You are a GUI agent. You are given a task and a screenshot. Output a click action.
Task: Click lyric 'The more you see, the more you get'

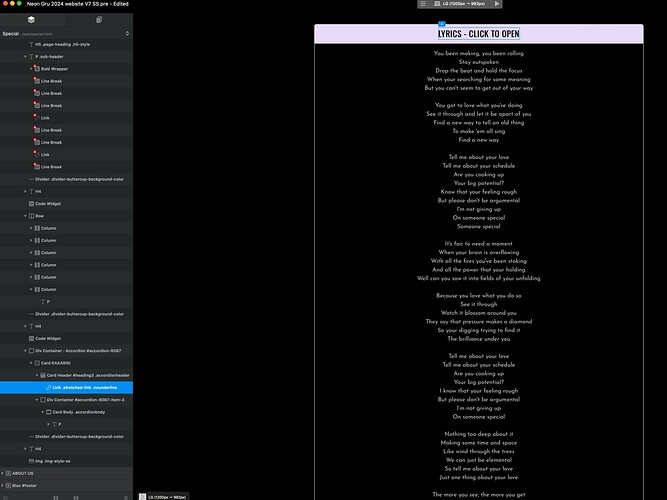(479, 495)
